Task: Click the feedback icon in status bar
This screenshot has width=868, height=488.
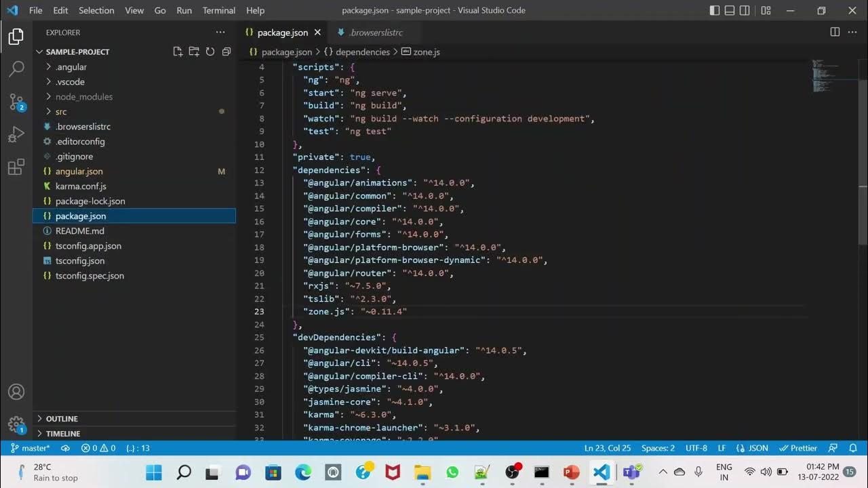Action: point(834,448)
